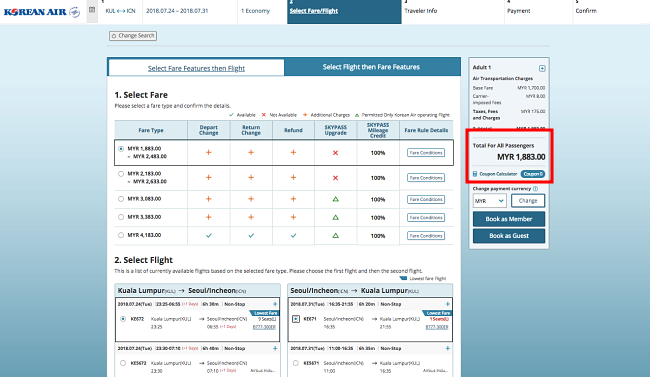Click the 2018.07.24 – 2018.07.31 dates
Image resolution: width=650 pixels, height=377 pixels.
click(177, 11)
